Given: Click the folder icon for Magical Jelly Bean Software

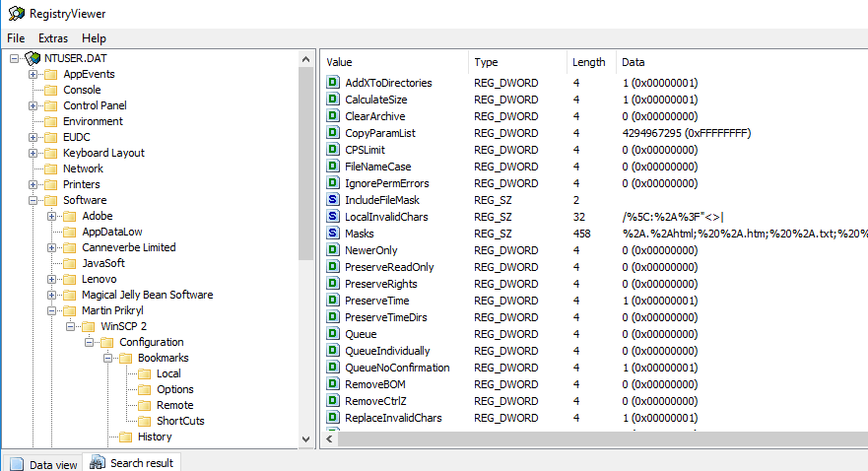Looking at the screenshot, I should 69,295.
